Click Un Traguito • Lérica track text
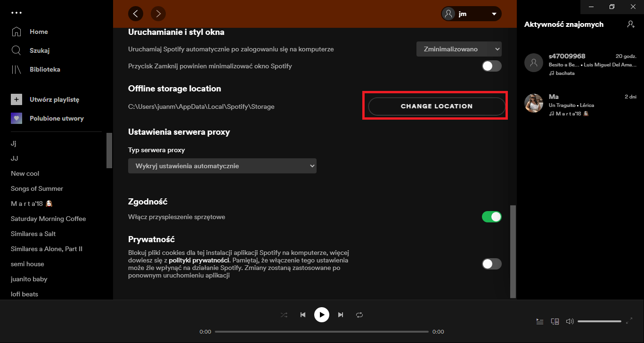The height and width of the screenshot is (343, 644). click(572, 106)
